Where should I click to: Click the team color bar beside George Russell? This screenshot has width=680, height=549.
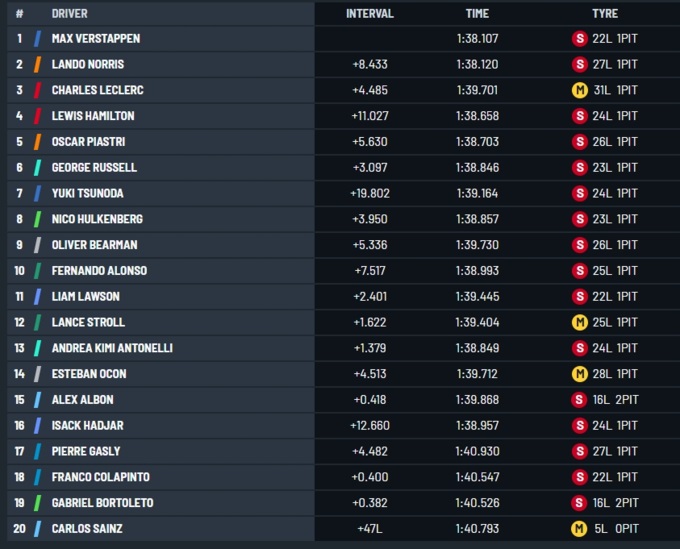tap(37, 167)
